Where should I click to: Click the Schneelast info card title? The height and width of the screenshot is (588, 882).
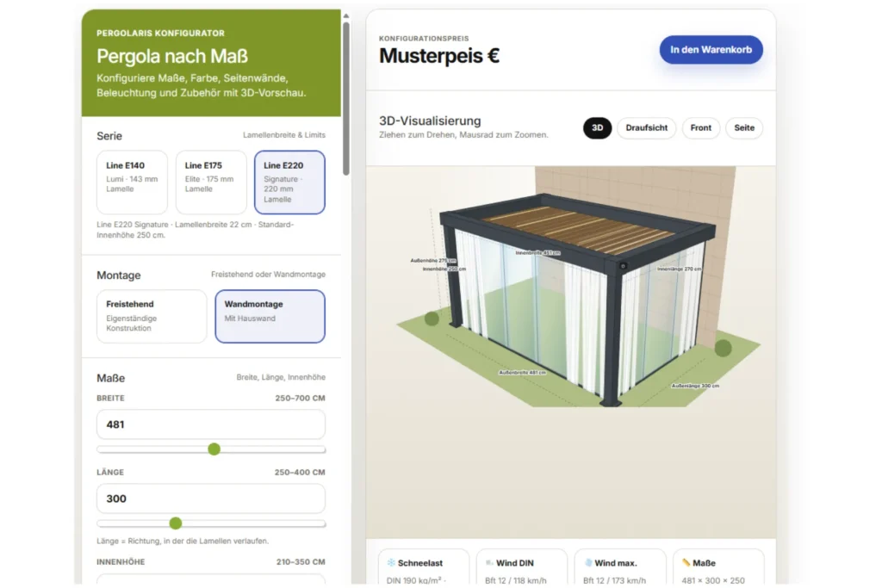[x=420, y=563]
